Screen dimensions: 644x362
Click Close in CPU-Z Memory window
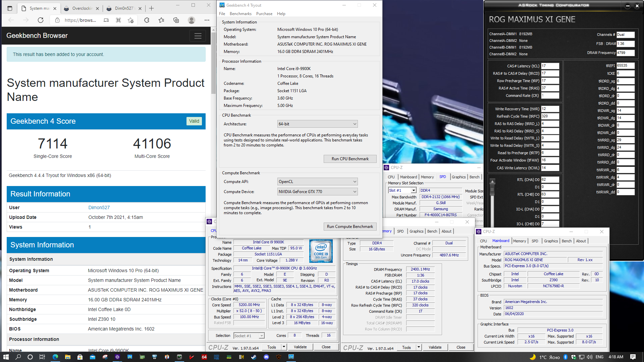(461, 347)
